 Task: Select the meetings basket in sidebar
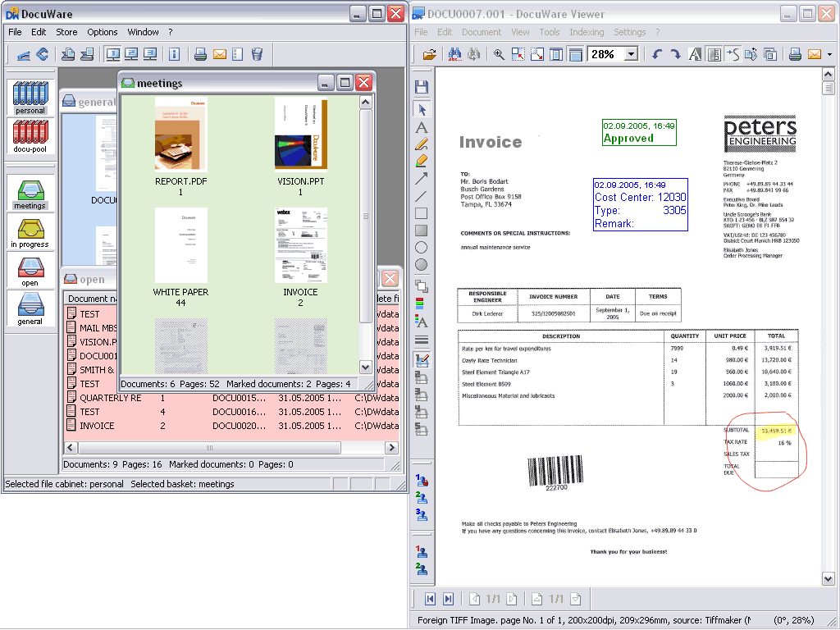pyautogui.click(x=30, y=195)
